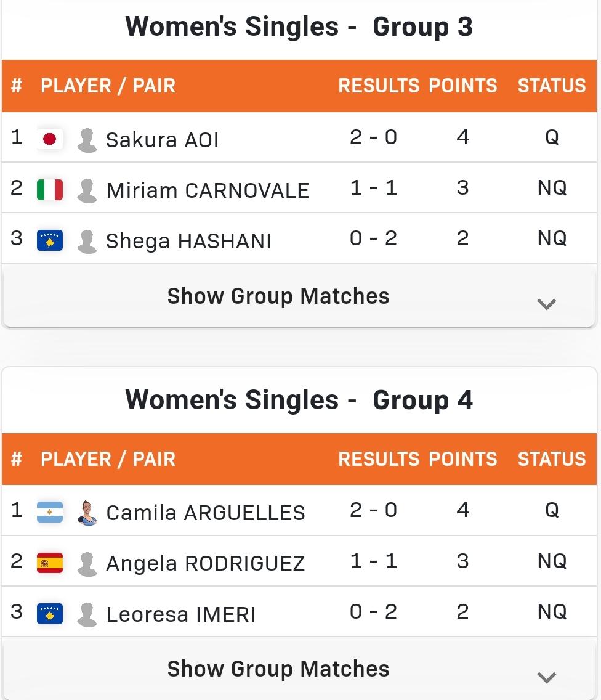Image resolution: width=601 pixels, height=700 pixels.
Task: Open Sakura AOI player name link
Action: point(162,140)
